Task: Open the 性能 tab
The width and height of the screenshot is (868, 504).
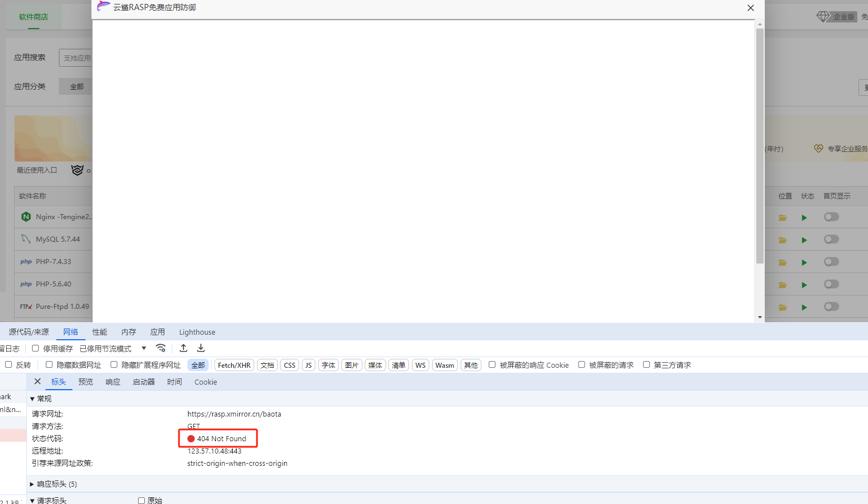Action: click(x=100, y=332)
